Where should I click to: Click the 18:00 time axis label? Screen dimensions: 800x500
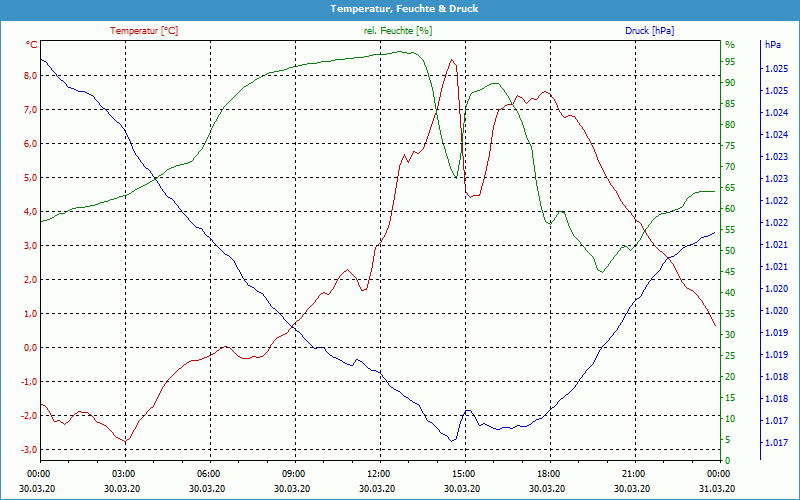[x=549, y=474]
